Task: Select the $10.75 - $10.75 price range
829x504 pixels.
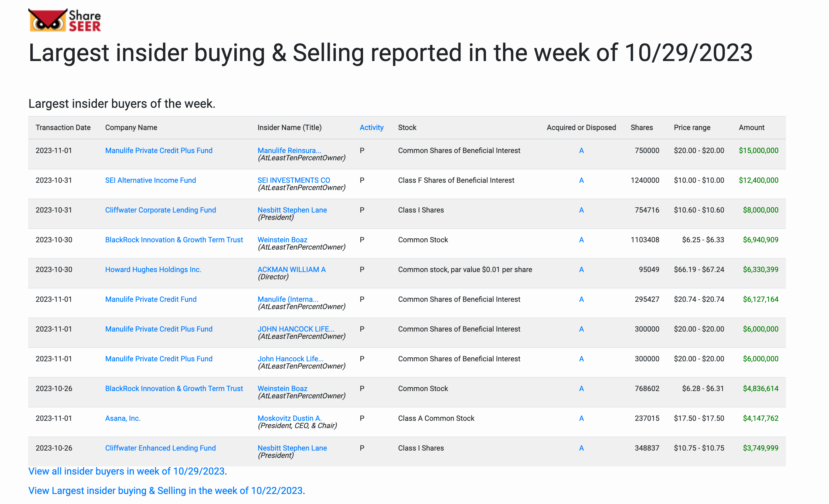Action: pos(699,448)
